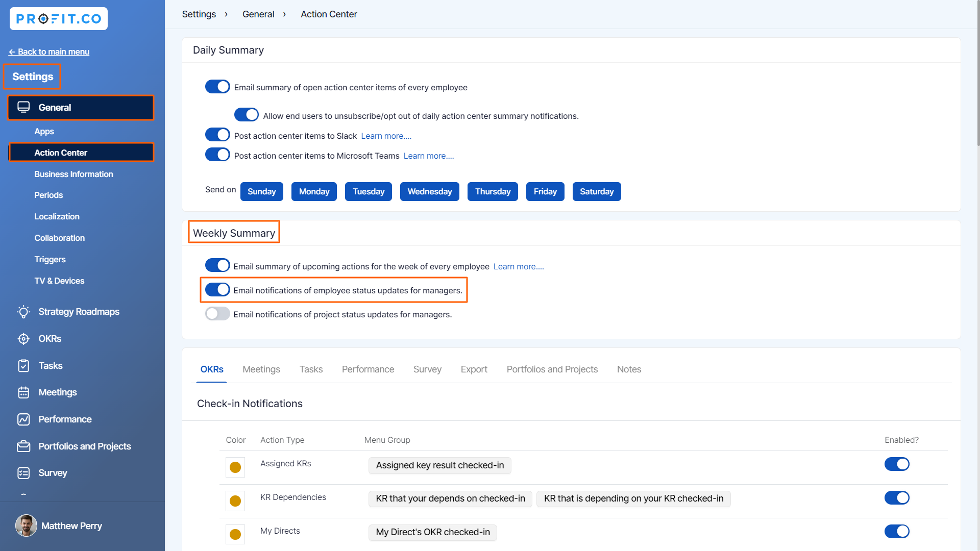Click the Tasks checklist icon in sidebar
Viewport: 980px width, 551px height.
(23, 366)
